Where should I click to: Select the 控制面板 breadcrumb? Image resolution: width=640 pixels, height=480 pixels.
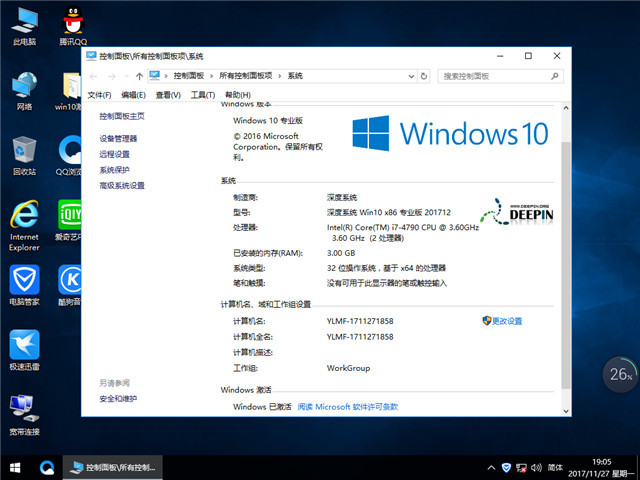tap(189, 76)
